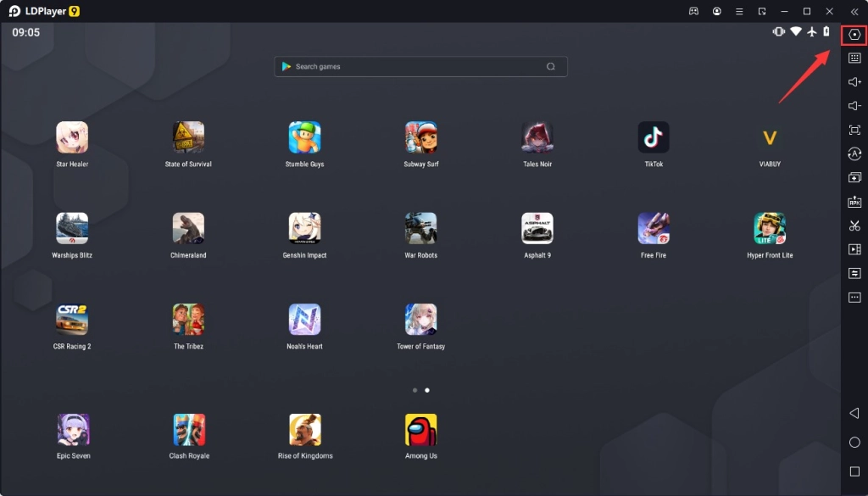Click the volume down icon

coord(854,106)
